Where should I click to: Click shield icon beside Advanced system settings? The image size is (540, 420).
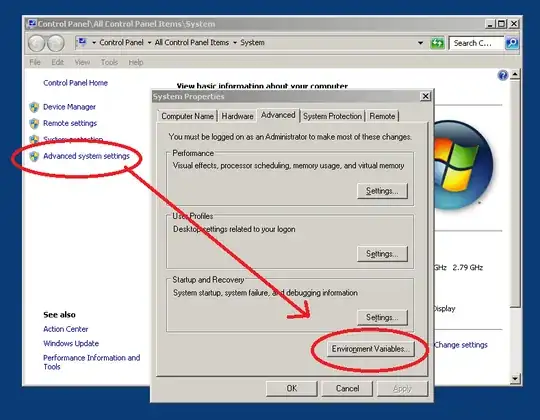34,156
